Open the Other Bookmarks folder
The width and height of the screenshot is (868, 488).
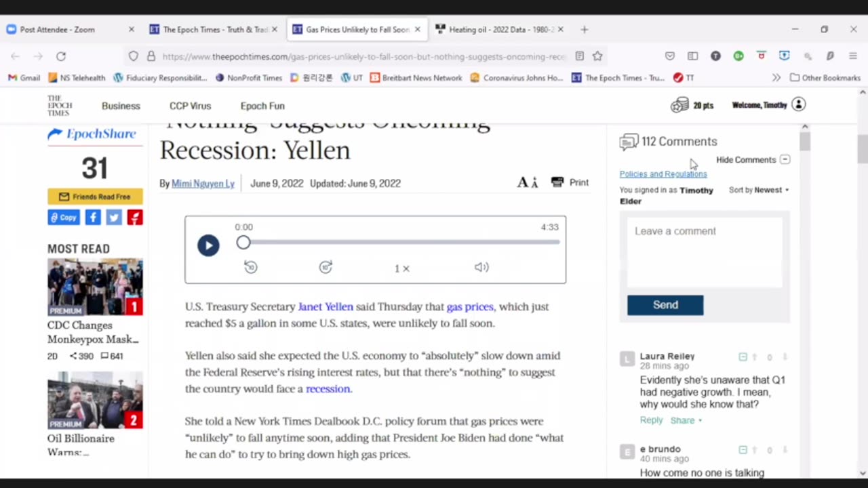pyautogui.click(x=825, y=78)
